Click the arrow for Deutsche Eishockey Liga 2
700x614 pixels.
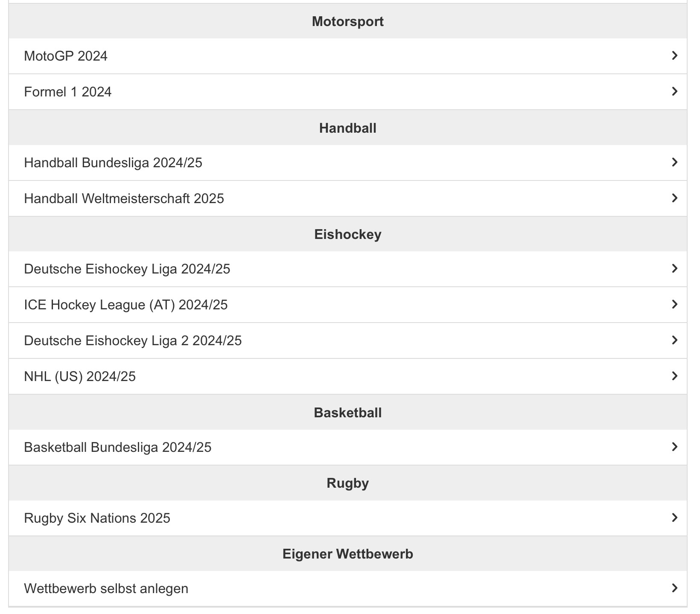point(674,340)
